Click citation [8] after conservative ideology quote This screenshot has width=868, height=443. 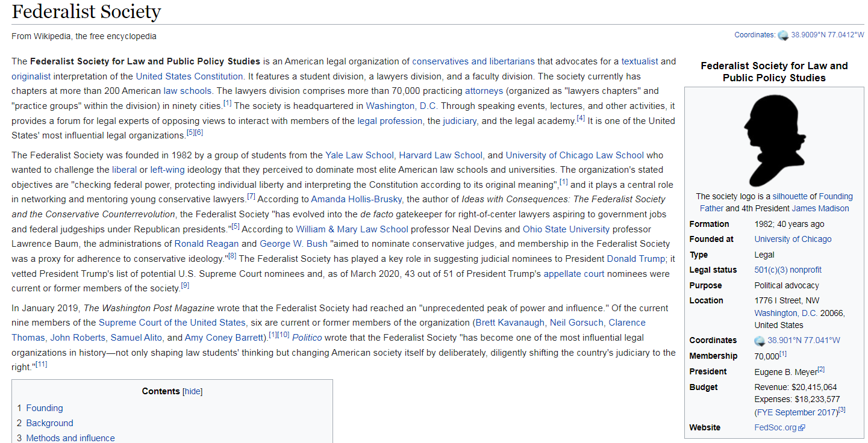pos(232,256)
